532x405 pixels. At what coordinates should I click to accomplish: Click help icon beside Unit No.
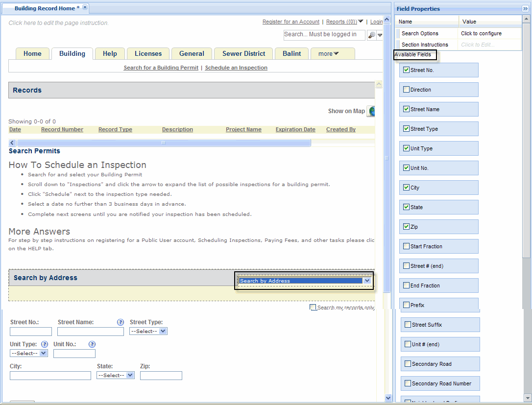tap(92, 344)
